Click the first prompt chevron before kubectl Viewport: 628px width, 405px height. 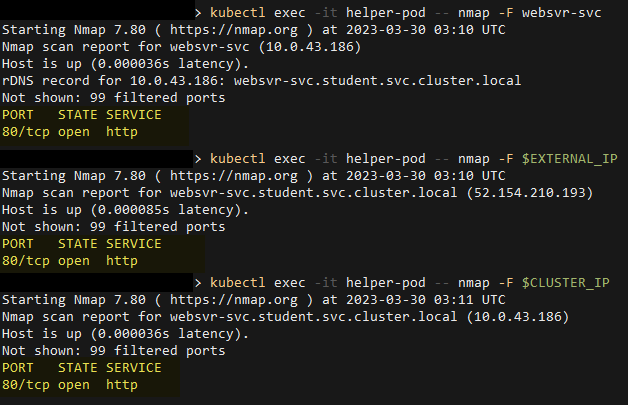click(198, 13)
